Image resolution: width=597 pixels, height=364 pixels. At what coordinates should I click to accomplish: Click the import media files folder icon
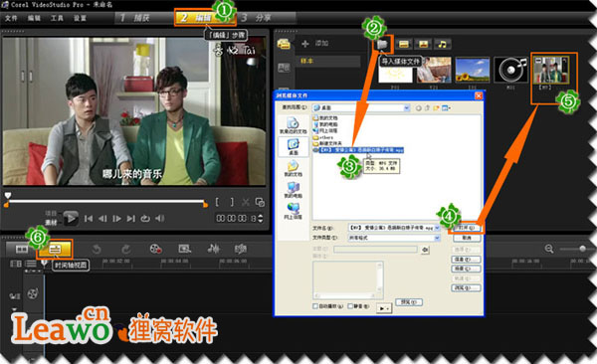(382, 45)
